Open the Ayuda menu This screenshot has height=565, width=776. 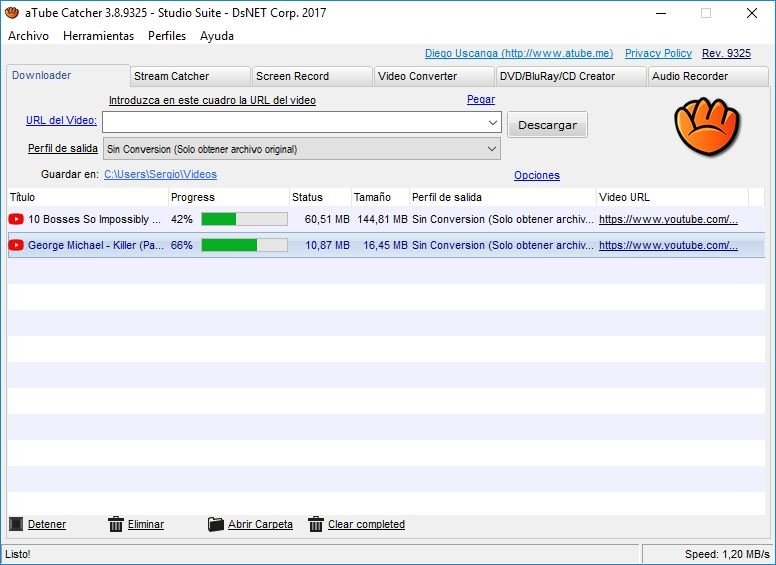pyautogui.click(x=217, y=36)
